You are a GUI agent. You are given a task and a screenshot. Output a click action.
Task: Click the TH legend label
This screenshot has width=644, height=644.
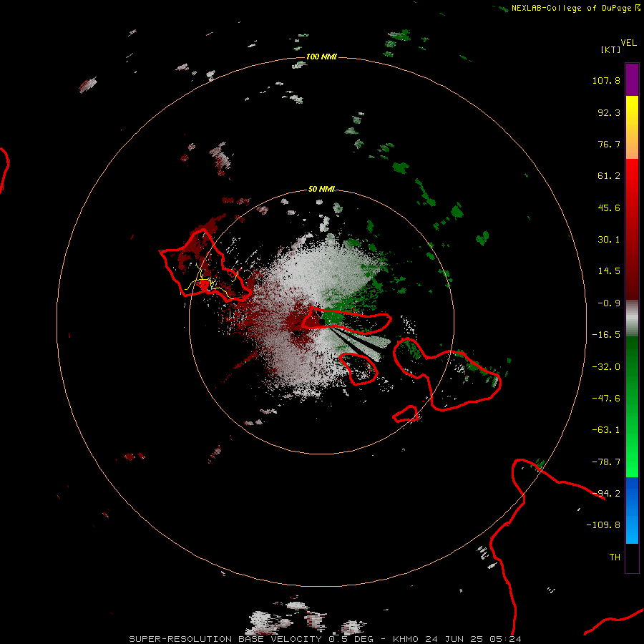615,557
